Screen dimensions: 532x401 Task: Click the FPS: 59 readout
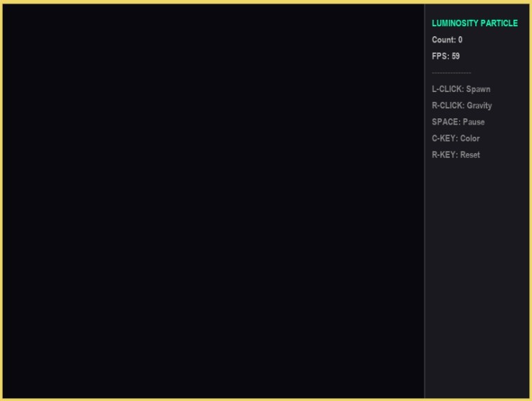(x=445, y=56)
